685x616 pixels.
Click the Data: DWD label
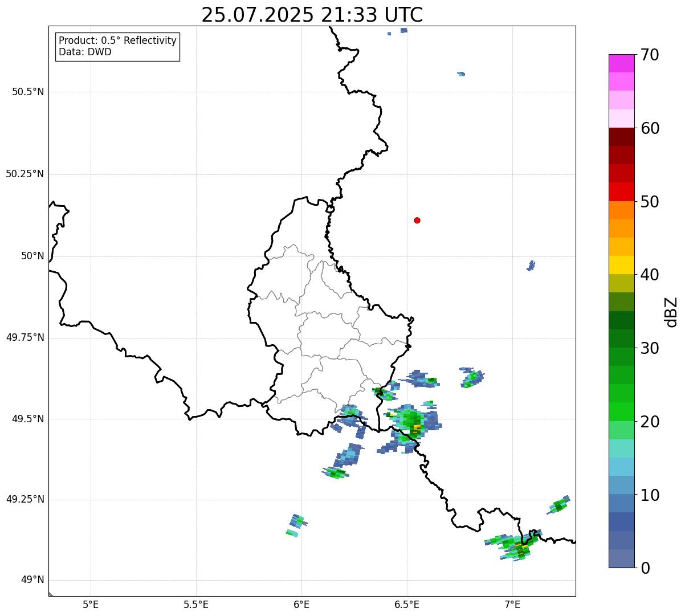(x=85, y=52)
